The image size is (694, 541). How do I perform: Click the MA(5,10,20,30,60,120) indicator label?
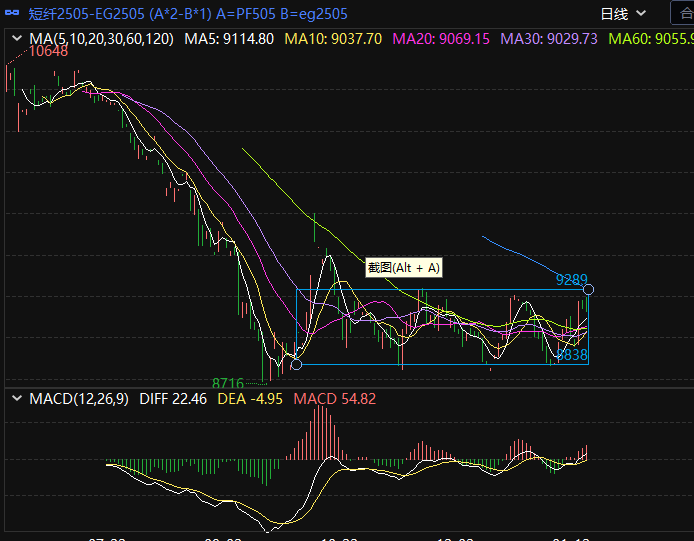(x=101, y=39)
